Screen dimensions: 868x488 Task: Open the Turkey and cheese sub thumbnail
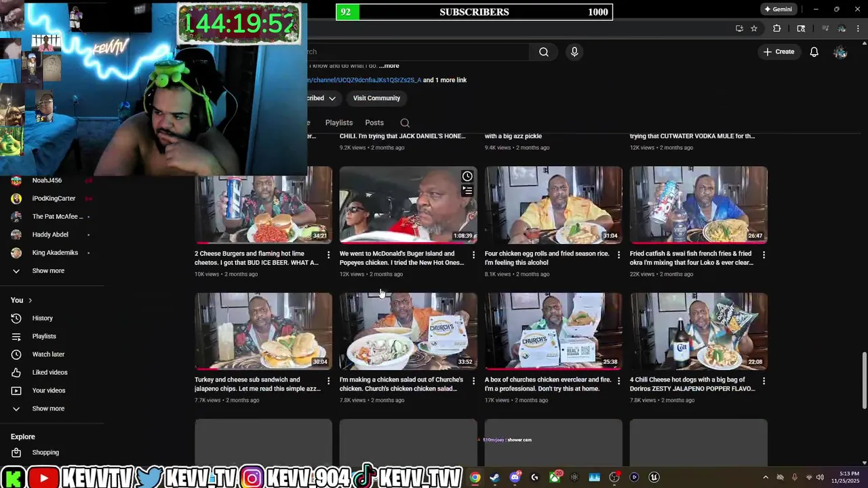coord(263,331)
